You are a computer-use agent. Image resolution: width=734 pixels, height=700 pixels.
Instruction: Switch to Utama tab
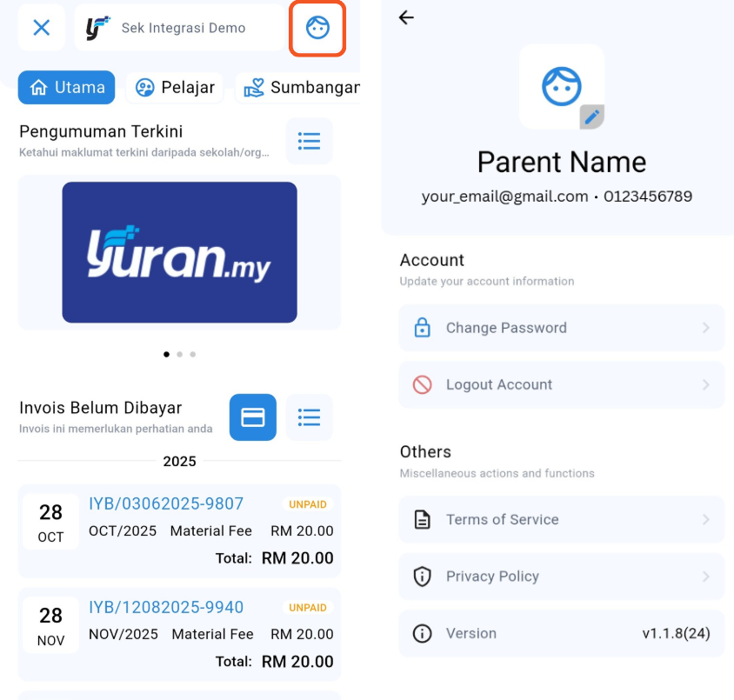click(x=66, y=88)
